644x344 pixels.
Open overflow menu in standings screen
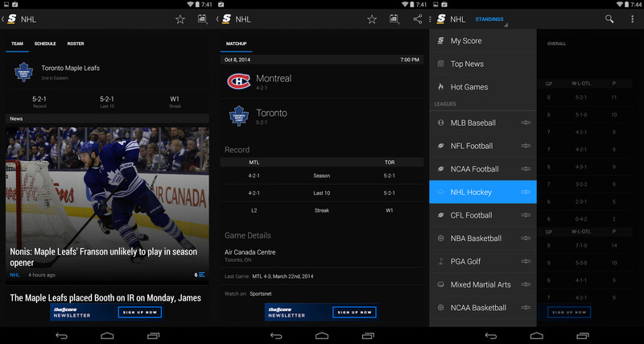coord(633,19)
